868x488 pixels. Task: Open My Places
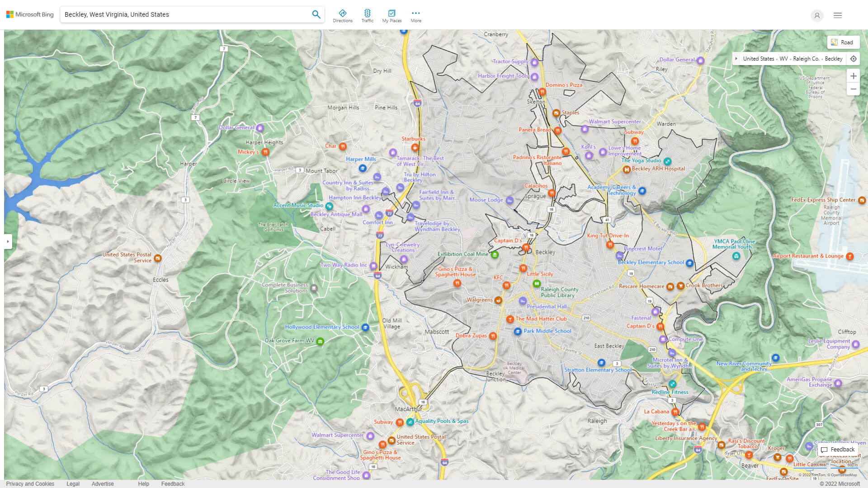392,15
